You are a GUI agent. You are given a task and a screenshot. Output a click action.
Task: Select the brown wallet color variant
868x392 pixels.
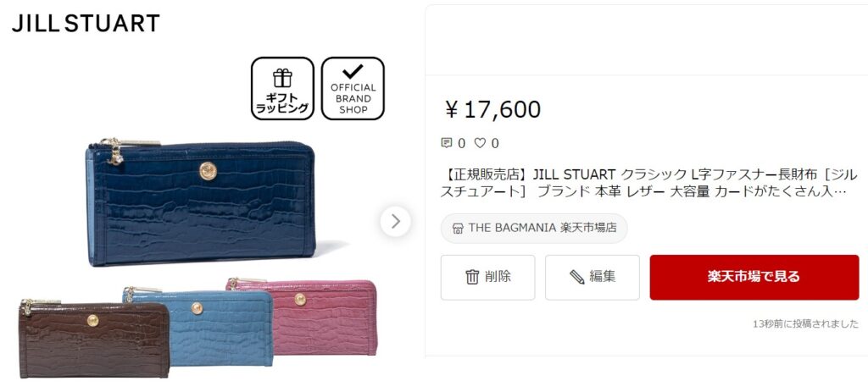[94, 339]
